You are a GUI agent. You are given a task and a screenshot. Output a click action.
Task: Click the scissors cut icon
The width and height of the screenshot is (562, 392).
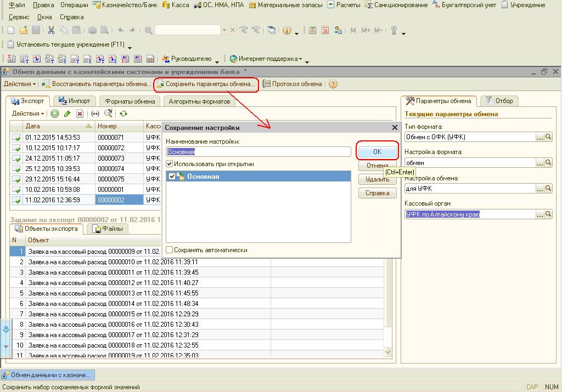coord(51,31)
